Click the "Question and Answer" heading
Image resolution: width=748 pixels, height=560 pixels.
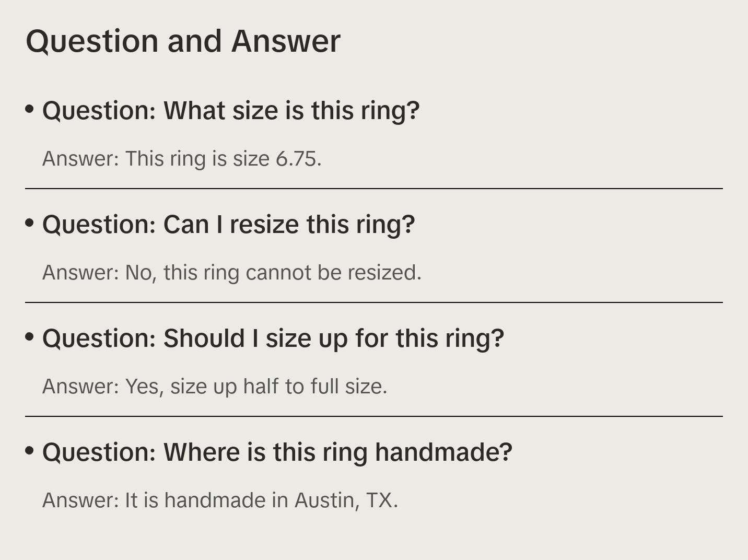183,41
